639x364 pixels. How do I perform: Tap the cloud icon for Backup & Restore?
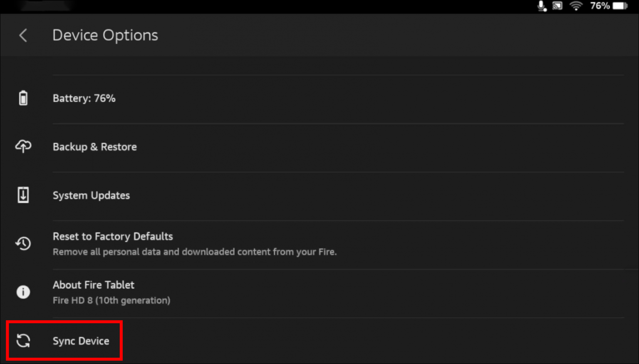(x=23, y=146)
